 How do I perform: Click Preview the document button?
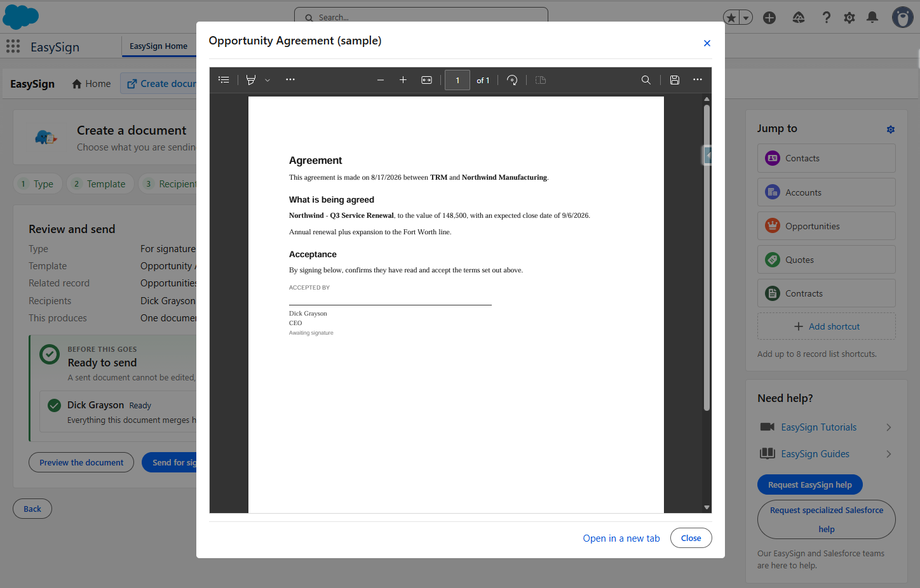[81, 462]
